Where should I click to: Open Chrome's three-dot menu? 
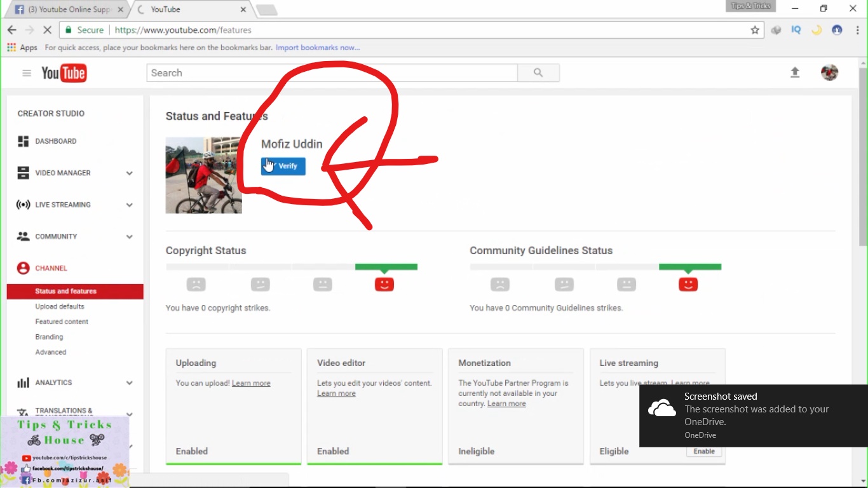coord(857,30)
